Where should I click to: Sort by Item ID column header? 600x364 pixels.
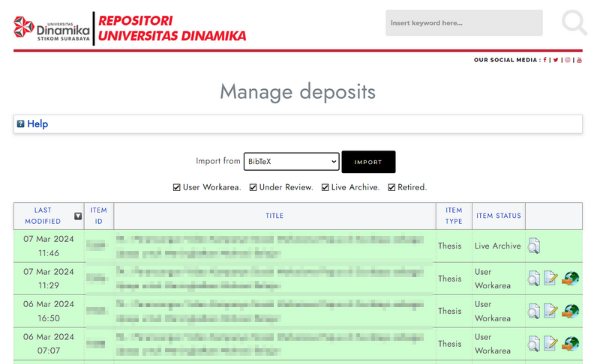pyautogui.click(x=99, y=216)
